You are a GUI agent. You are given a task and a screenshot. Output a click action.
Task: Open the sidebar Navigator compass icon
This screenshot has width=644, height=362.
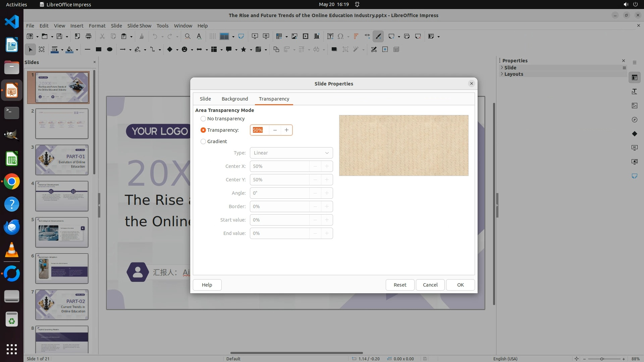tap(634, 120)
